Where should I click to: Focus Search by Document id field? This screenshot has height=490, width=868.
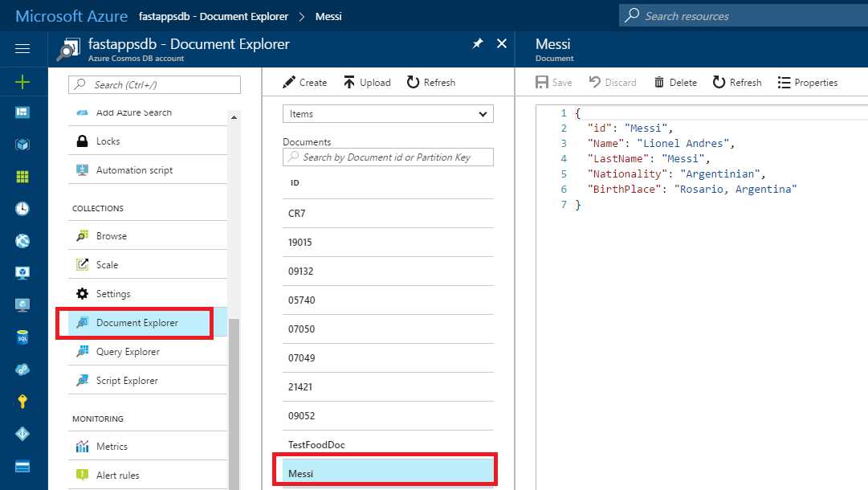(x=388, y=157)
